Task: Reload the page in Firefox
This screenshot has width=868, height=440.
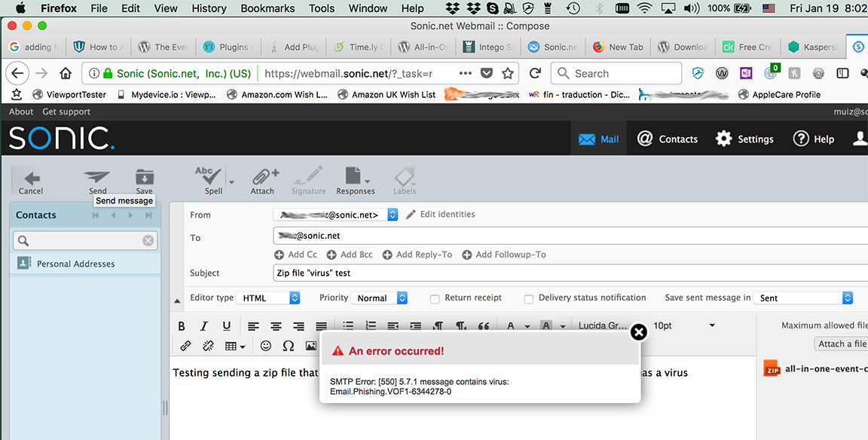Action: [535, 73]
